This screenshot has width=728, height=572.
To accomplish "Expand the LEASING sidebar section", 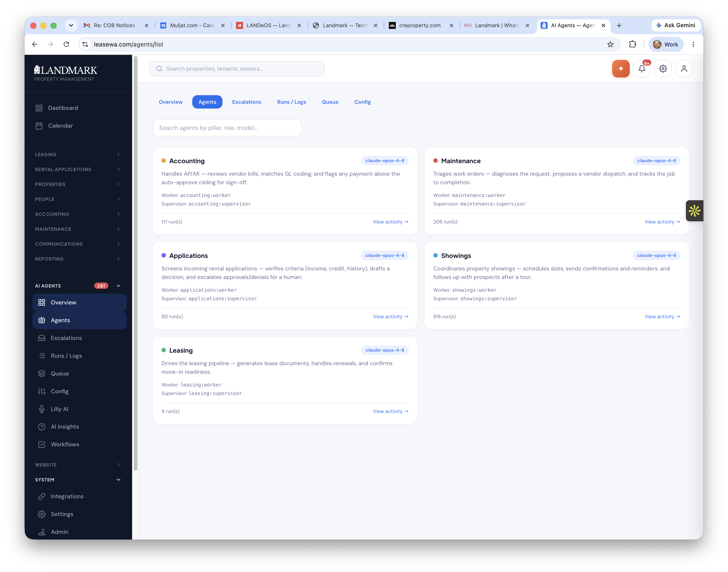I will click(x=78, y=154).
